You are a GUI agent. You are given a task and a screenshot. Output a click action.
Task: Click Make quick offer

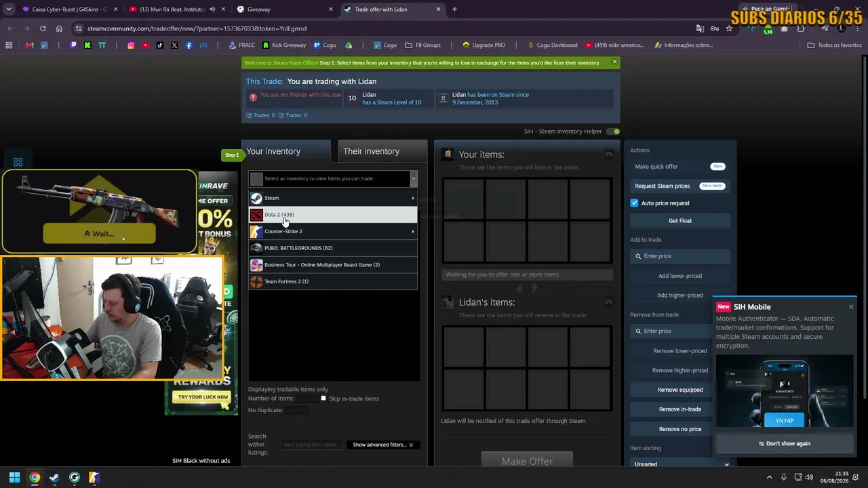click(x=680, y=167)
